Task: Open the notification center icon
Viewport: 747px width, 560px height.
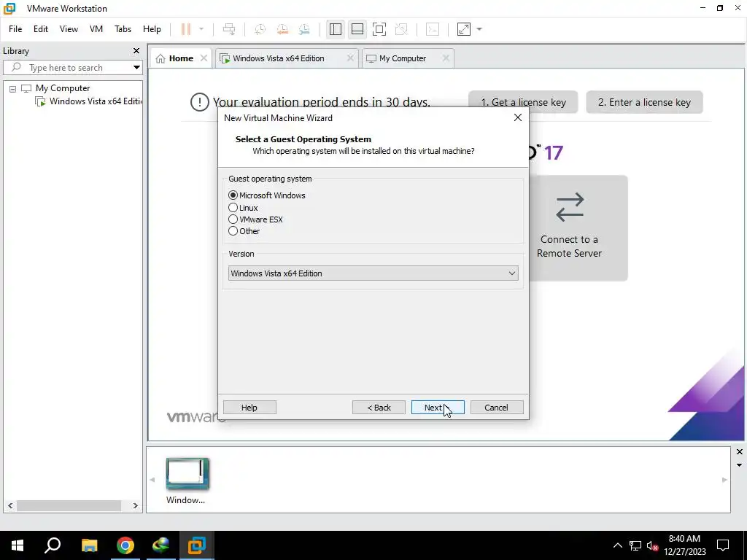Action: point(723,545)
